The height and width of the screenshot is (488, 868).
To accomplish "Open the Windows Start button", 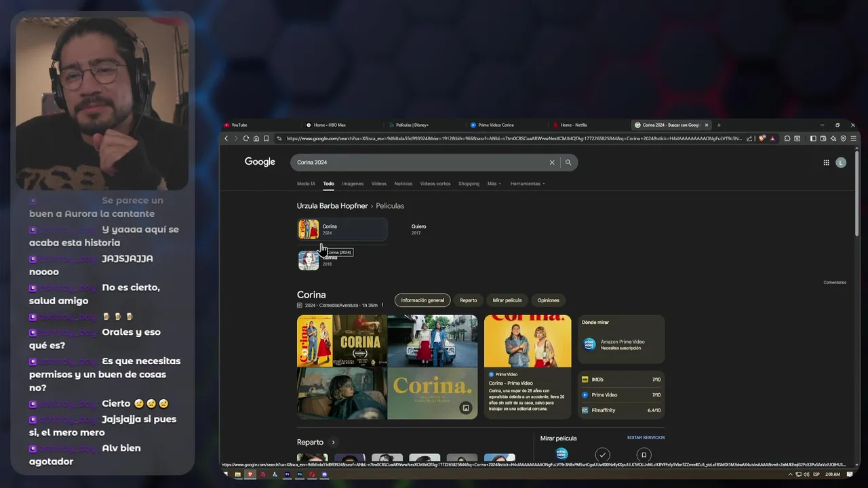I will [226, 474].
